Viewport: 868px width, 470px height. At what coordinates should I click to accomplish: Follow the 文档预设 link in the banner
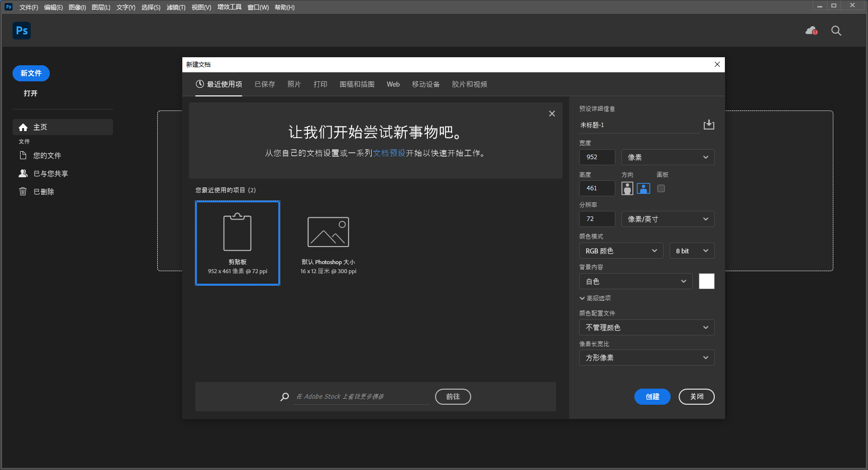tap(389, 153)
